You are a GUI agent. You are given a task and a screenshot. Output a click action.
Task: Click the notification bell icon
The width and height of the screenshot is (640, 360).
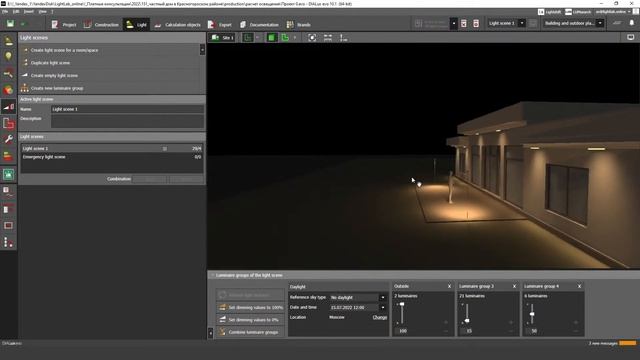coord(631,23)
